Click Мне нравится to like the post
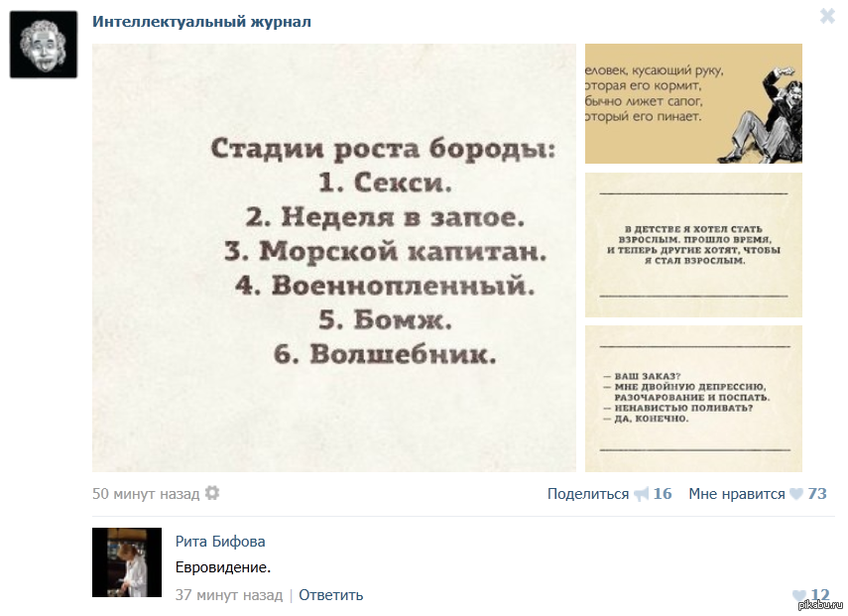This screenshot has height=616, width=848. point(737,494)
